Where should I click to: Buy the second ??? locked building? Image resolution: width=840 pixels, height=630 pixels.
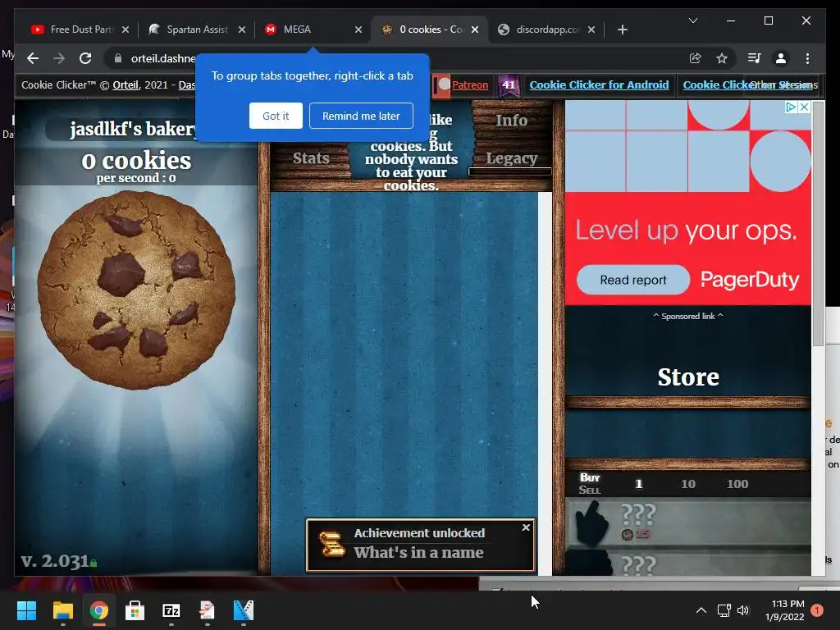click(688, 563)
